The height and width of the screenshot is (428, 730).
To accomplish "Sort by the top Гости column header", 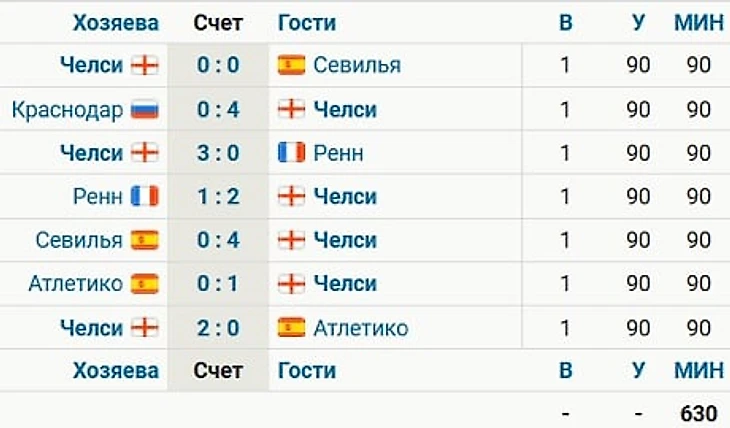I will (x=307, y=23).
